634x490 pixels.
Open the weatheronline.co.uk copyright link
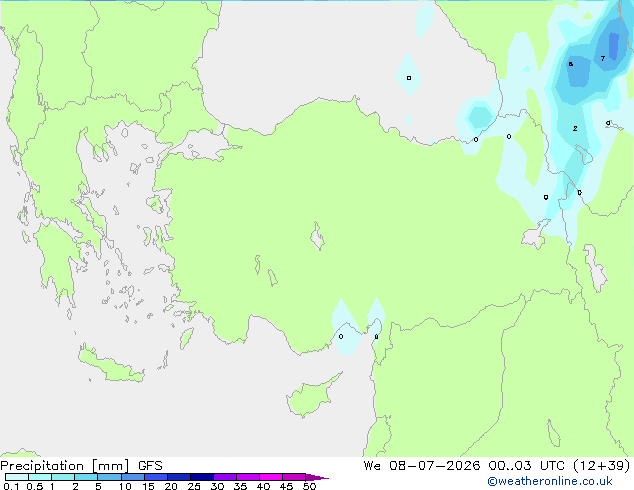click(550, 481)
